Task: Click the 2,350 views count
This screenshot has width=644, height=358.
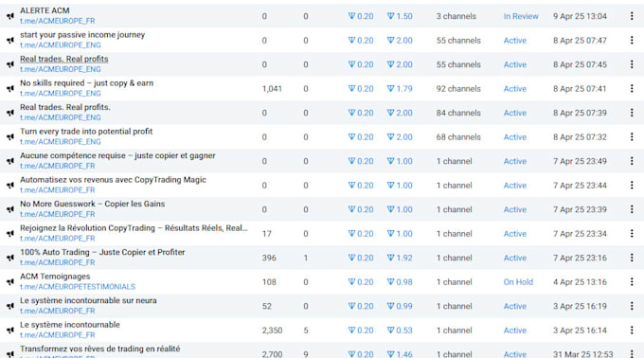Action: pyautogui.click(x=272, y=331)
